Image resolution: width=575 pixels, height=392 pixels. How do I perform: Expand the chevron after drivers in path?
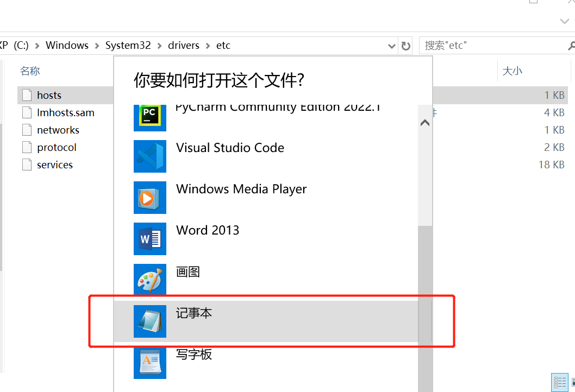[x=208, y=46]
